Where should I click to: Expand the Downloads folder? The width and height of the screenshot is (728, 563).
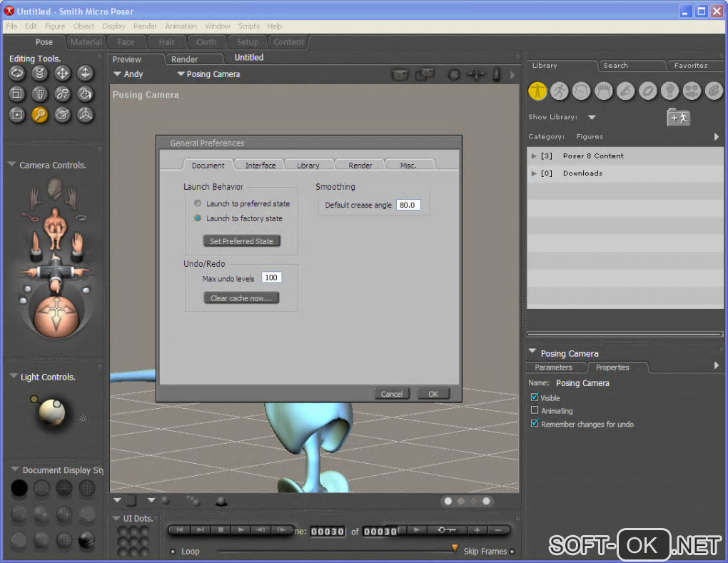click(534, 173)
